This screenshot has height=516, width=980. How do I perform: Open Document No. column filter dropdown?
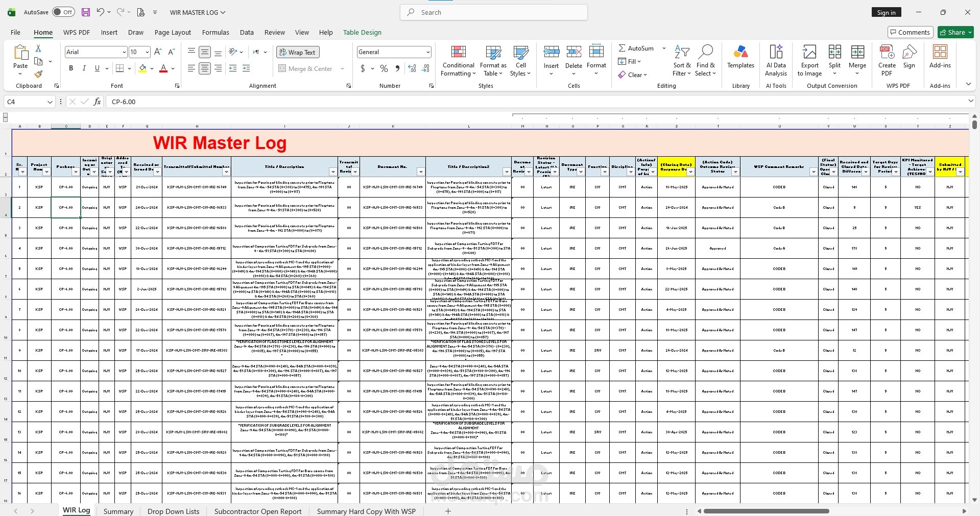coord(421,171)
